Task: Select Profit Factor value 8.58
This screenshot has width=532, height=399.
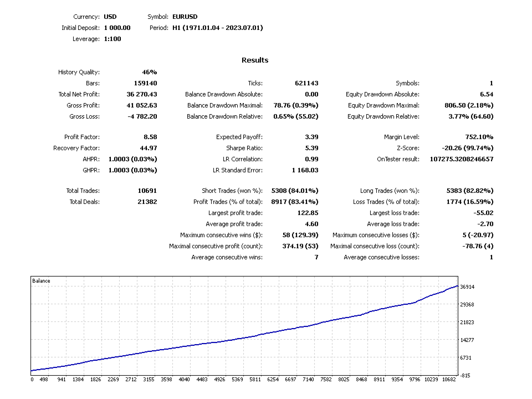Action: point(150,137)
